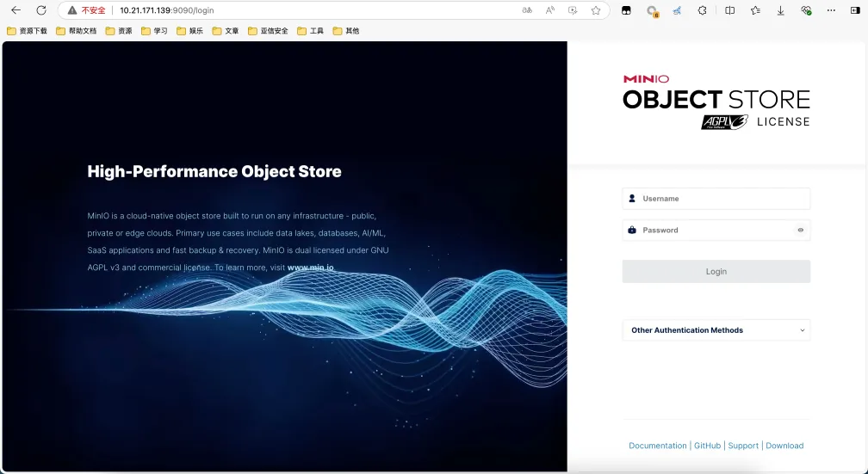Click the extension icon with orange badge
Screen dimensions: 868x474
click(x=652, y=10)
